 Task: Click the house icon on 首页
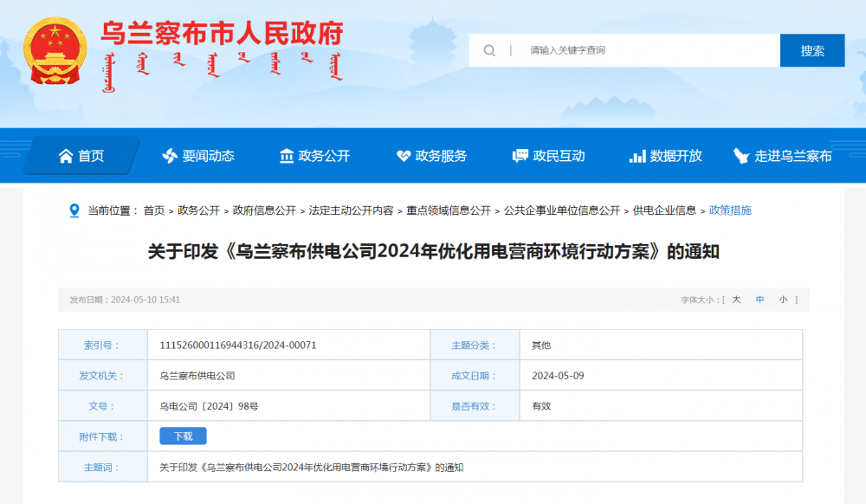pyautogui.click(x=65, y=156)
